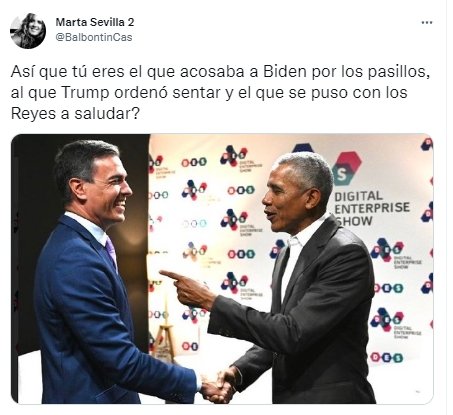Open the attached handshake photo
The width and height of the screenshot is (453, 415).
pyautogui.click(x=222, y=269)
